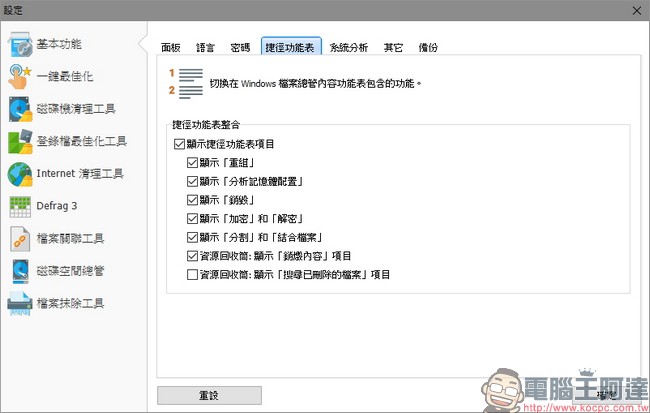This screenshot has width=650, height=413.
Task: Close the 設定 window
Action: point(636,9)
